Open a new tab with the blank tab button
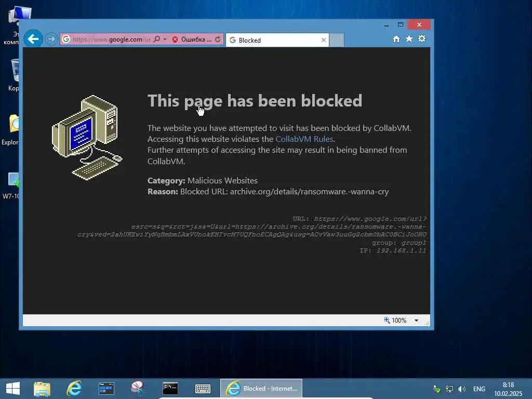This screenshot has width=532, height=399. [337, 40]
